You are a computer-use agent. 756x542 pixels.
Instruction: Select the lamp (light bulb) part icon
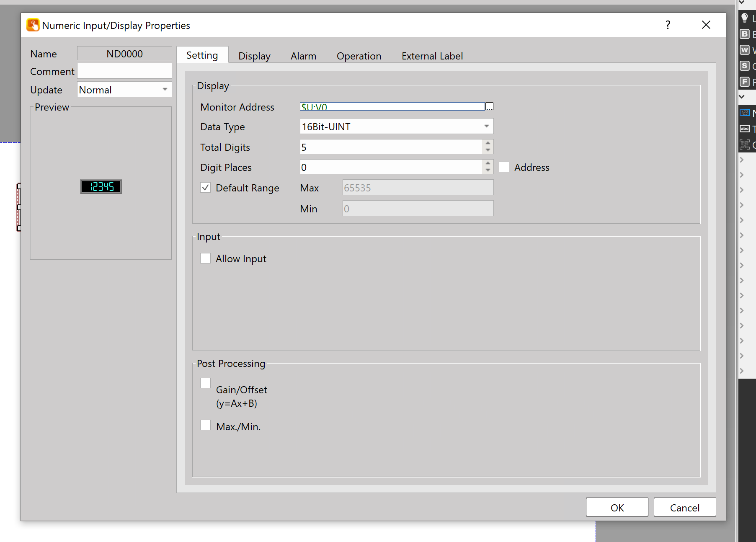coord(744,18)
